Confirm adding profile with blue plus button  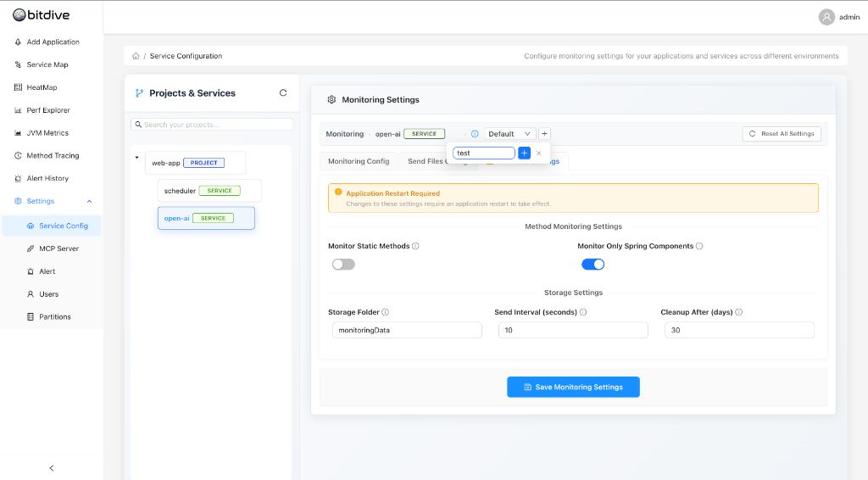[x=524, y=153]
